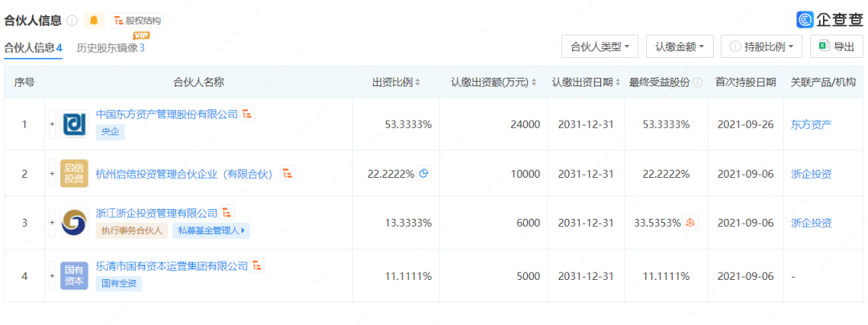Click equity chart icon beside 浙江浙企投资管理有限公司
The height and width of the screenshot is (325, 868).
227,212
